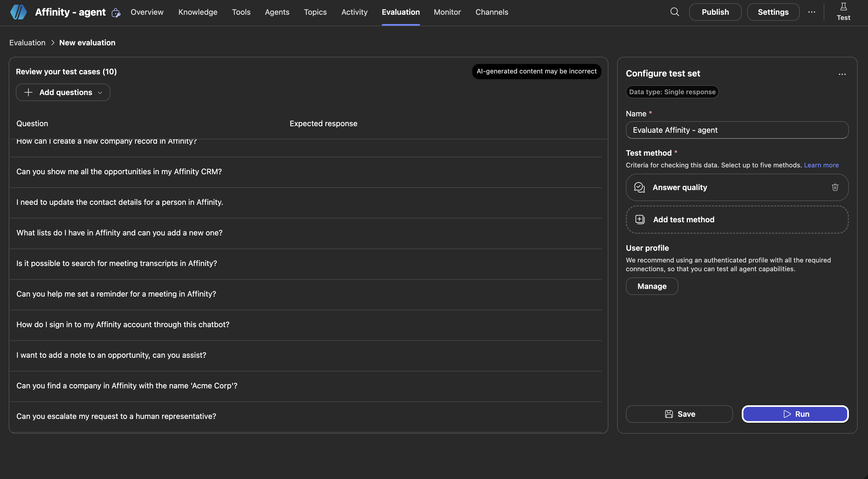
Task: Open Configure test set more options ellipsis
Action: pyautogui.click(x=842, y=74)
